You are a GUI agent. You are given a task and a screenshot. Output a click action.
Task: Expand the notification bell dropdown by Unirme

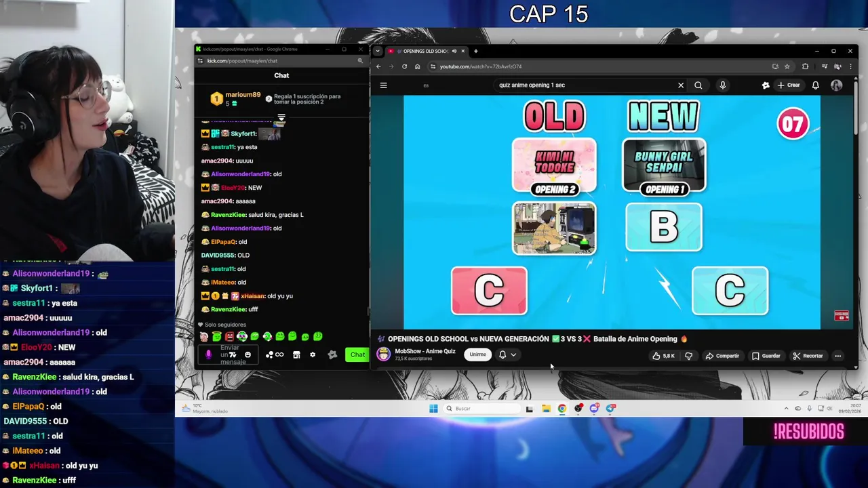click(x=507, y=354)
